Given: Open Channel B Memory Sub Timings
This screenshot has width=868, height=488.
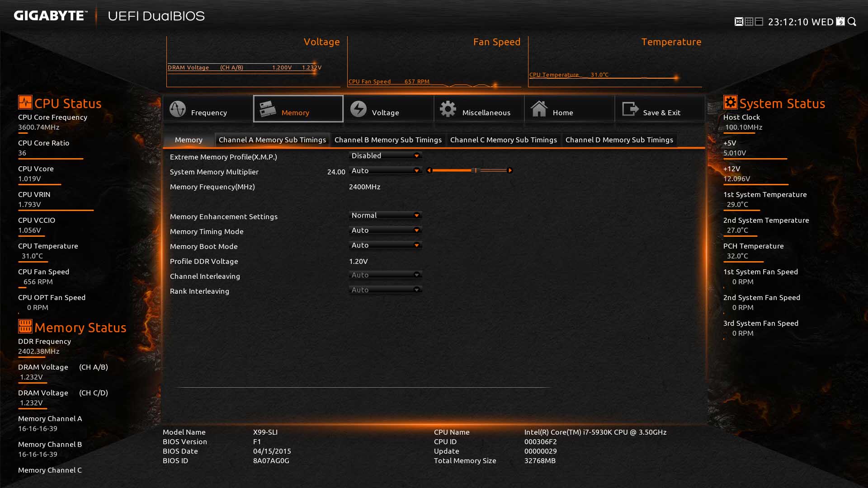Looking at the screenshot, I should tap(388, 140).
